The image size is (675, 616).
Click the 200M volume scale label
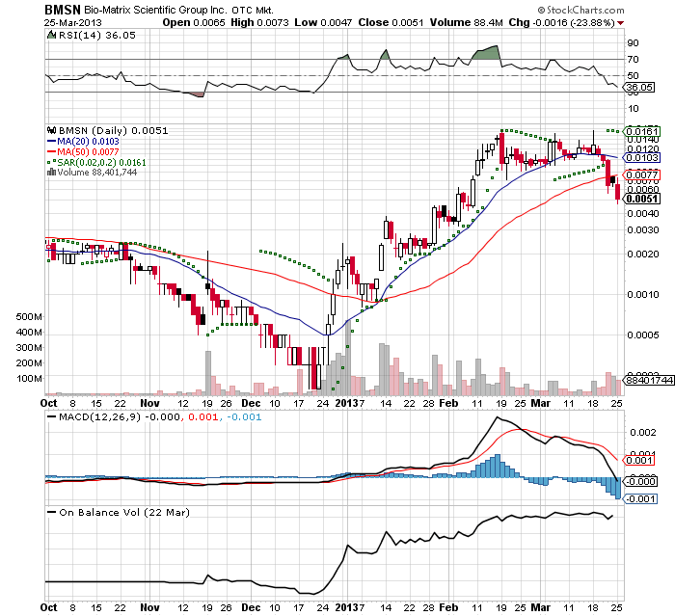(x=29, y=362)
